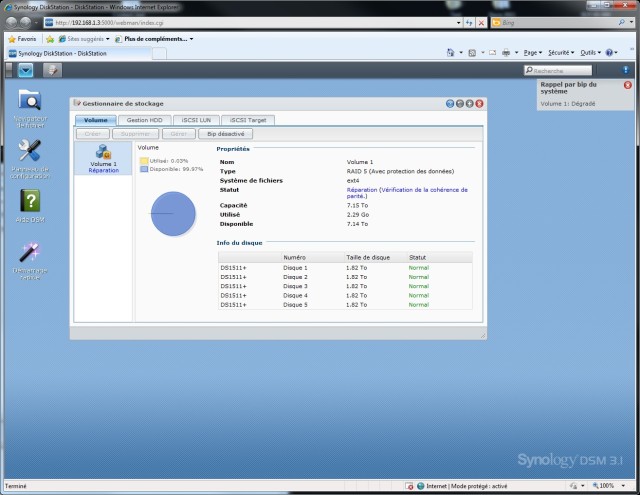Image resolution: width=640 pixels, height=495 pixels.
Task: Expand Plus de compléments dropdown
Action: [191, 39]
